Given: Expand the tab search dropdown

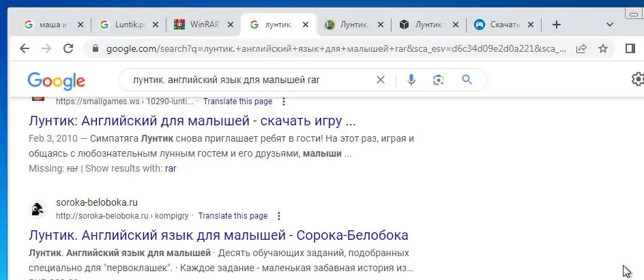Looking at the screenshot, I should point(610,25).
